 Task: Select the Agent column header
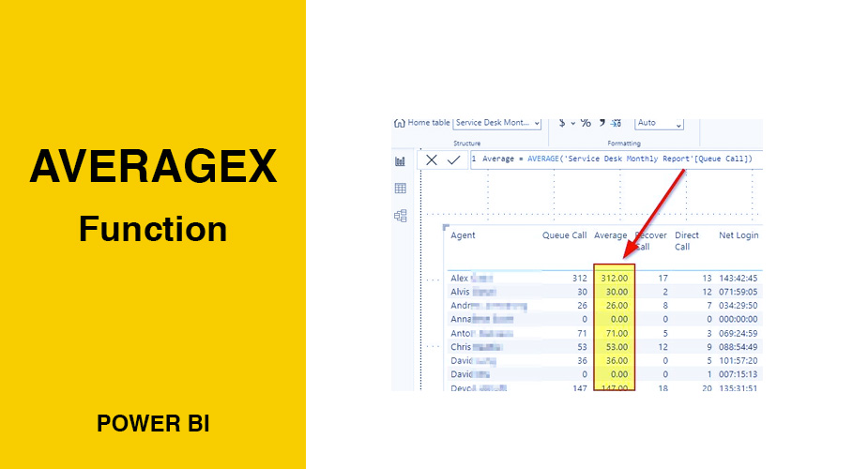coord(463,235)
